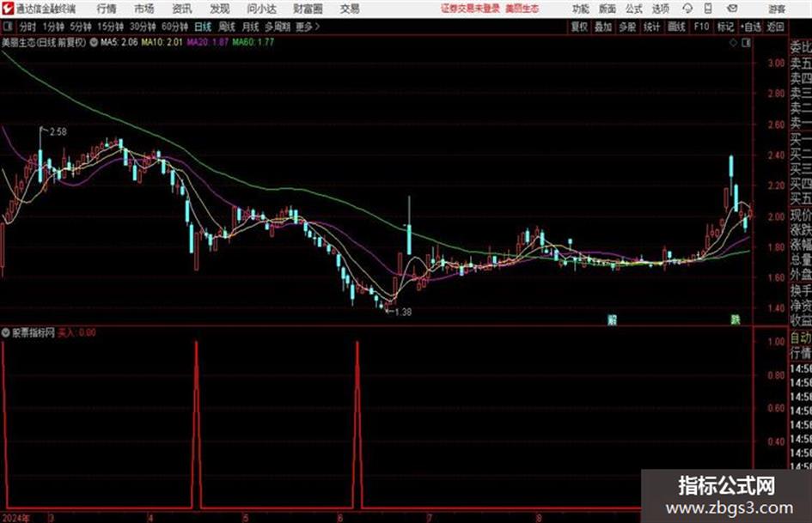Select the 日线 daily period
Image resolution: width=812 pixels, height=523 pixels.
pos(203,27)
